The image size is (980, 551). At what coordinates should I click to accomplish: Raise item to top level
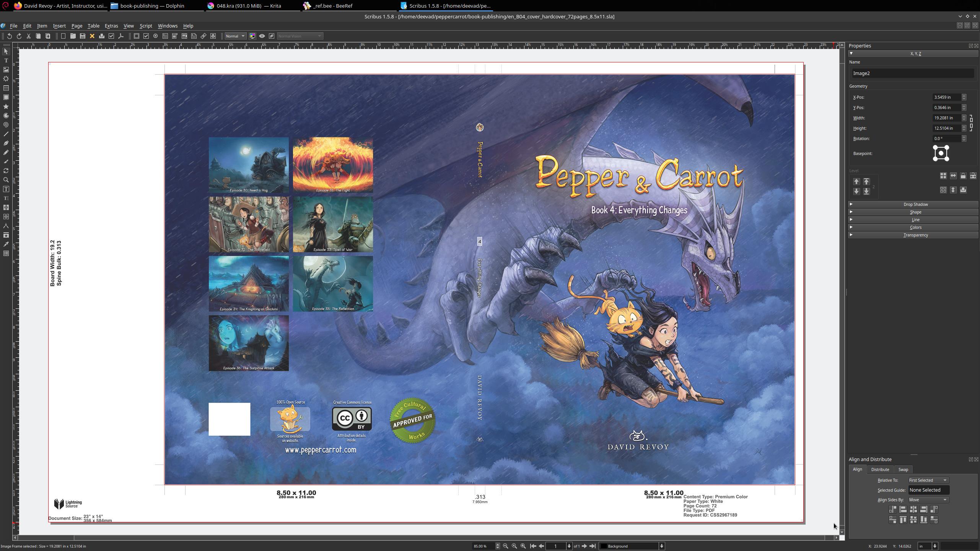(x=866, y=181)
